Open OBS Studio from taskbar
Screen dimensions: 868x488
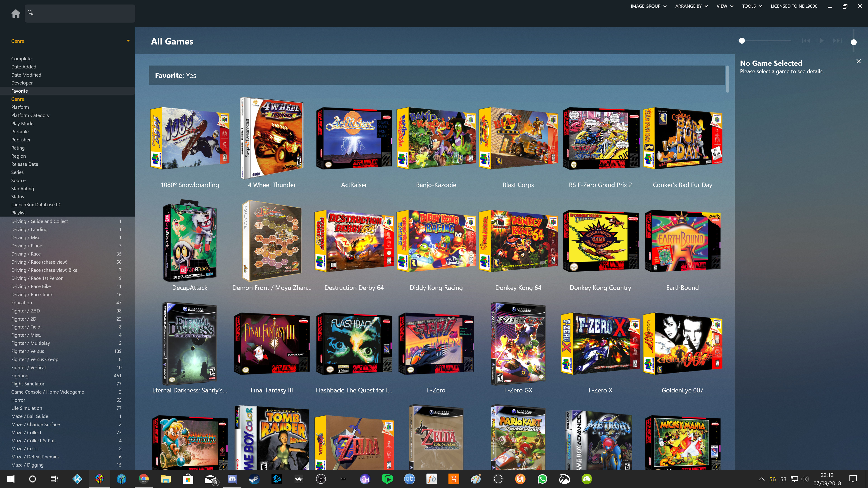click(321, 479)
